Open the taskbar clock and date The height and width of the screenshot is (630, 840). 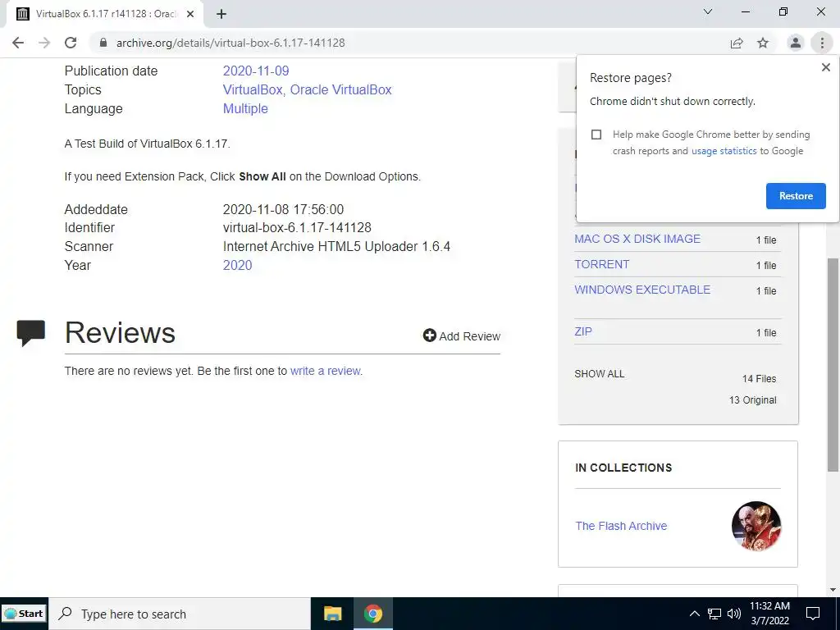pyautogui.click(x=769, y=614)
